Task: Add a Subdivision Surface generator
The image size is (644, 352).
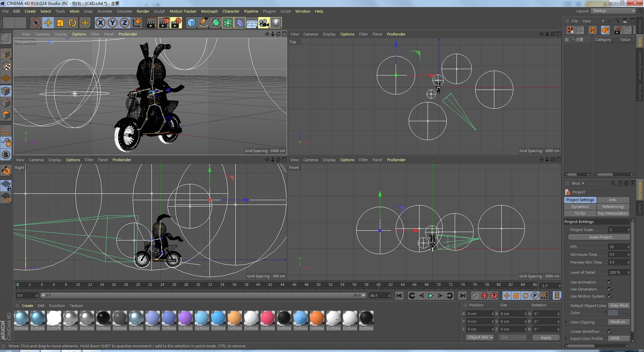Action: point(216,23)
